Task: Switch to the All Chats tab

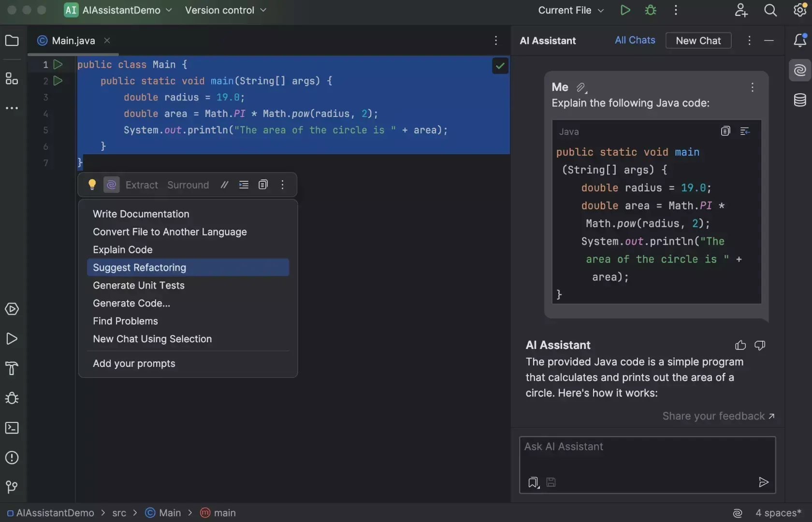Action: [635, 41]
